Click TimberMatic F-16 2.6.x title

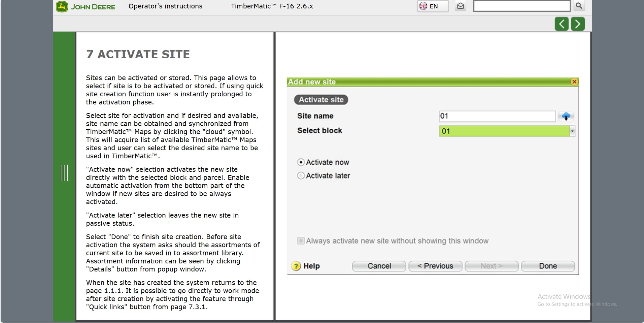tap(272, 6)
